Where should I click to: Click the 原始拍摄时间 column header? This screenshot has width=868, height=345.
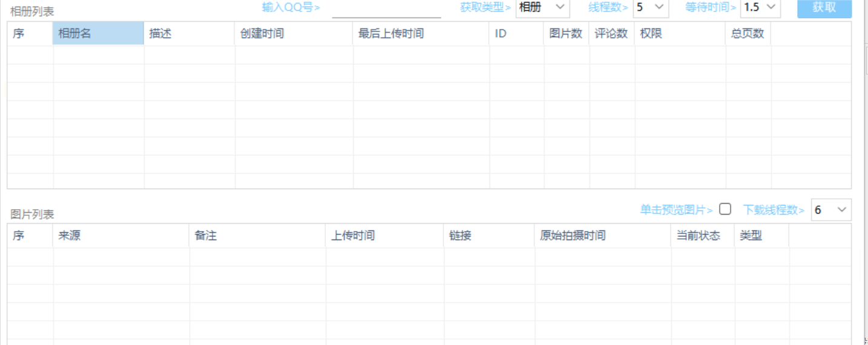click(603, 236)
